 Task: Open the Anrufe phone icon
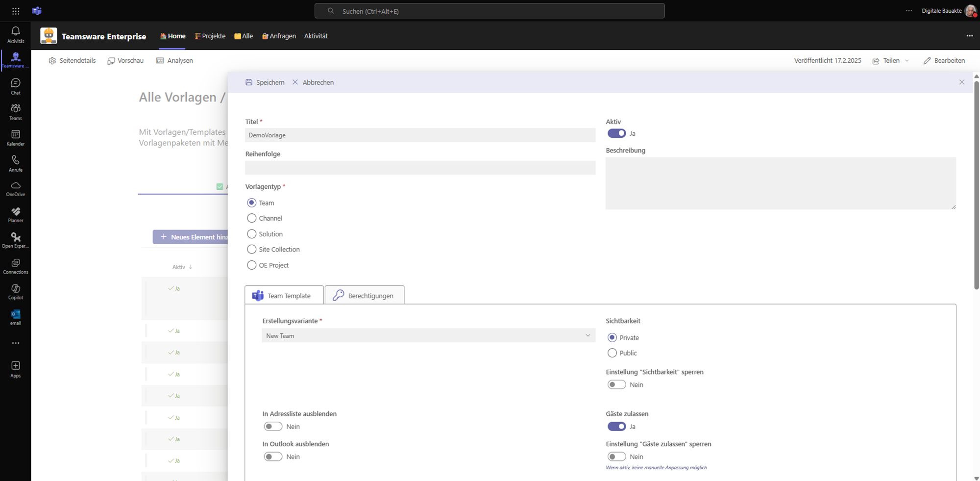pyautogui.click(x=16, y=163)
